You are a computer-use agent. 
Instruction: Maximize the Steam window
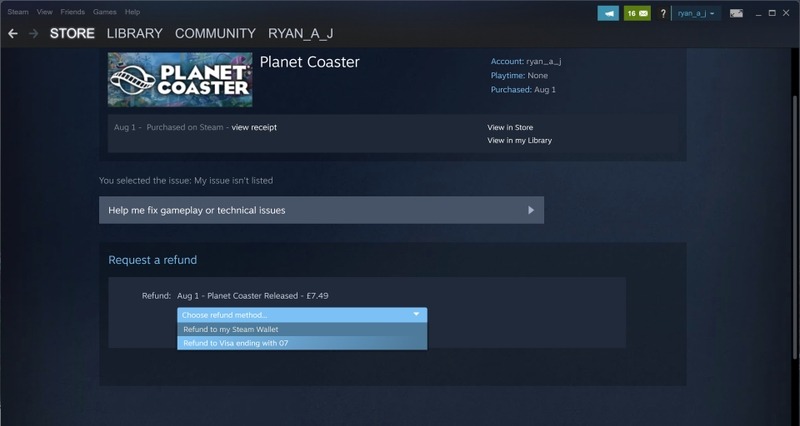772,13
